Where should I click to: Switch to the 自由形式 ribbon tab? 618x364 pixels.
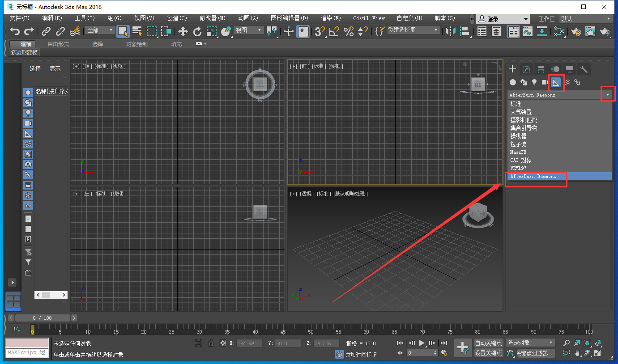coord(58,44)
